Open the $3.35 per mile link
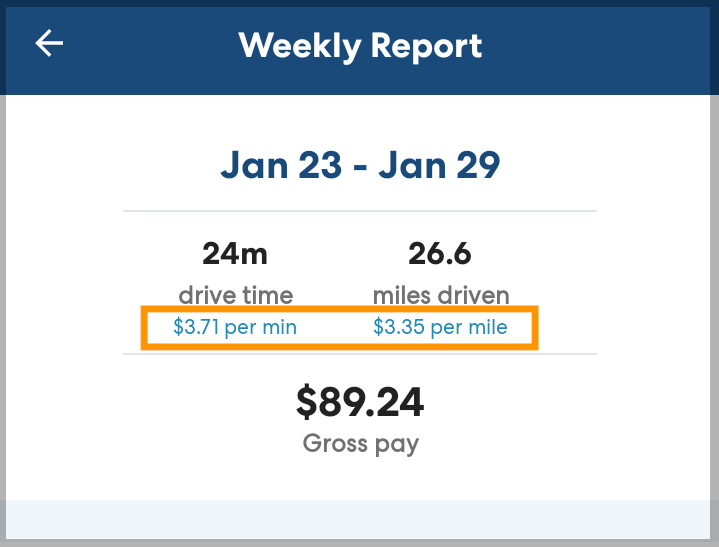Viewport: 719px width, 547px height. (440, 328)
